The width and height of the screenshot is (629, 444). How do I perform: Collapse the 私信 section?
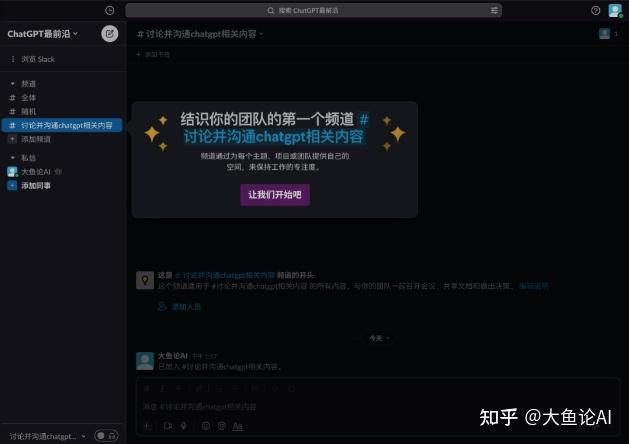[12, 158]
